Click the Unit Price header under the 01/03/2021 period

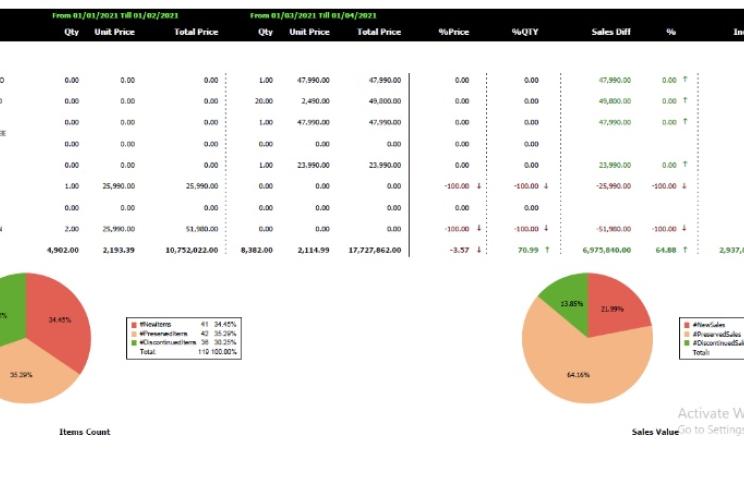pos(309,32)
